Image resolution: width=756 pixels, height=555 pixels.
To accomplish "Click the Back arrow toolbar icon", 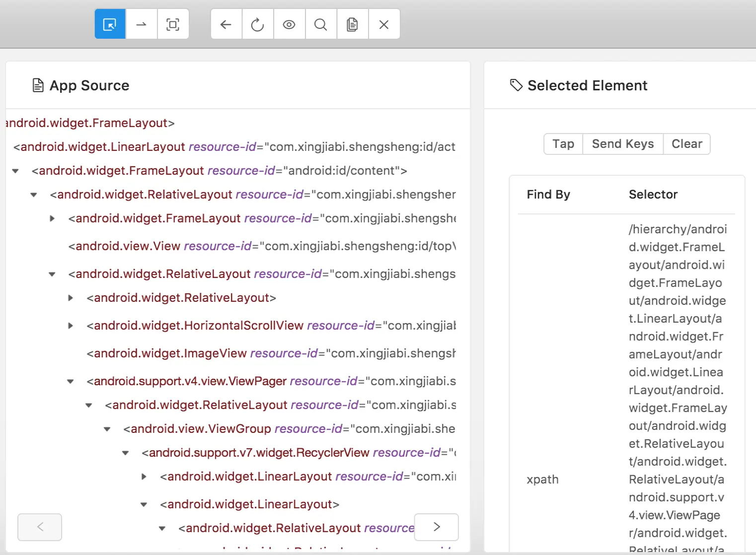I will point(226,24).
